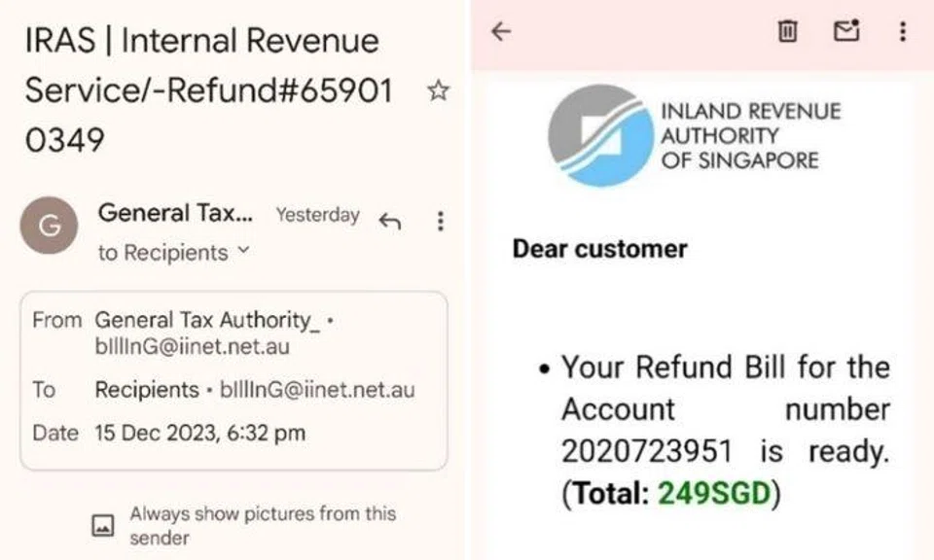Tap the back arrow to return to inbox

[x=502, y=30]
